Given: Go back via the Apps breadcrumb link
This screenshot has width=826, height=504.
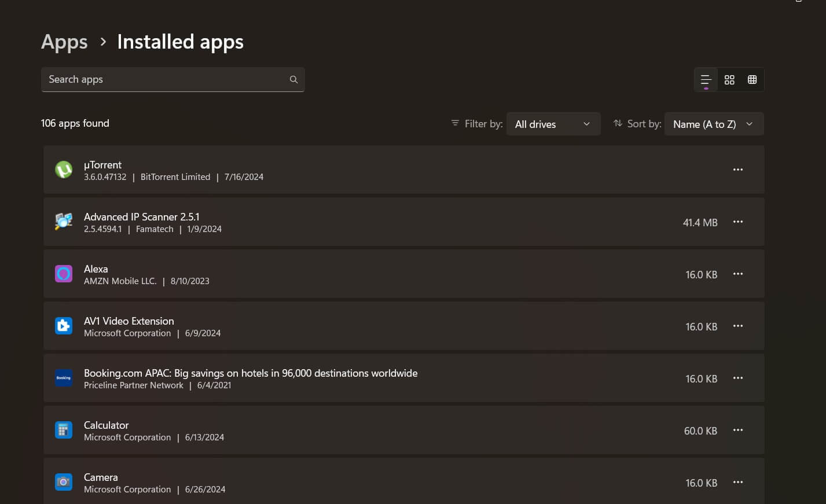Looking at the screenshot, I should (64, 41).
